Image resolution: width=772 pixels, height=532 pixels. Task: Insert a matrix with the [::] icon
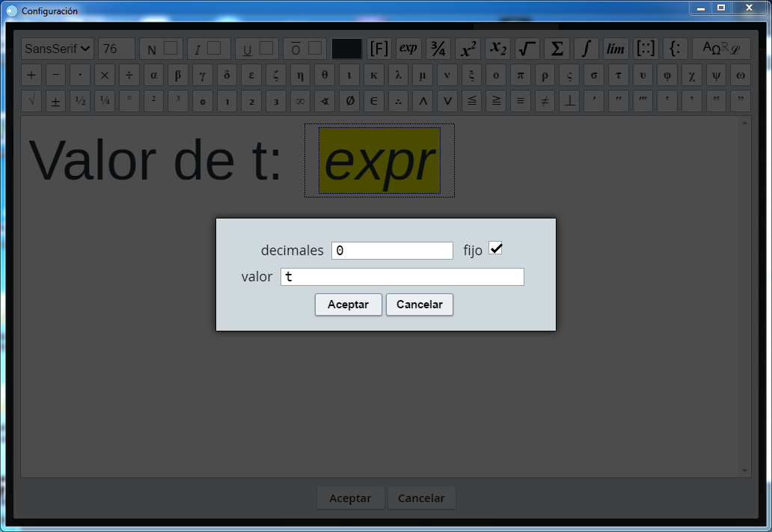tap(646, 49)
